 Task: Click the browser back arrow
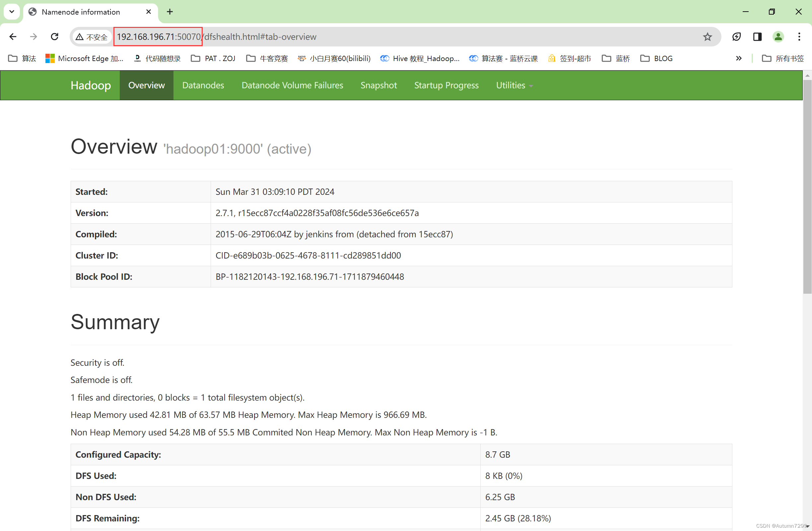[13, 37]
